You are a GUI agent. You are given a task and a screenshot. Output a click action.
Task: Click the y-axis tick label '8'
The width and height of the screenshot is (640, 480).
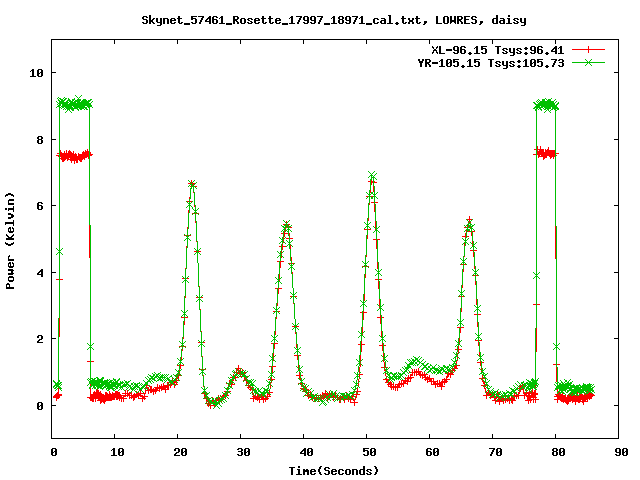tap(40, 140)
